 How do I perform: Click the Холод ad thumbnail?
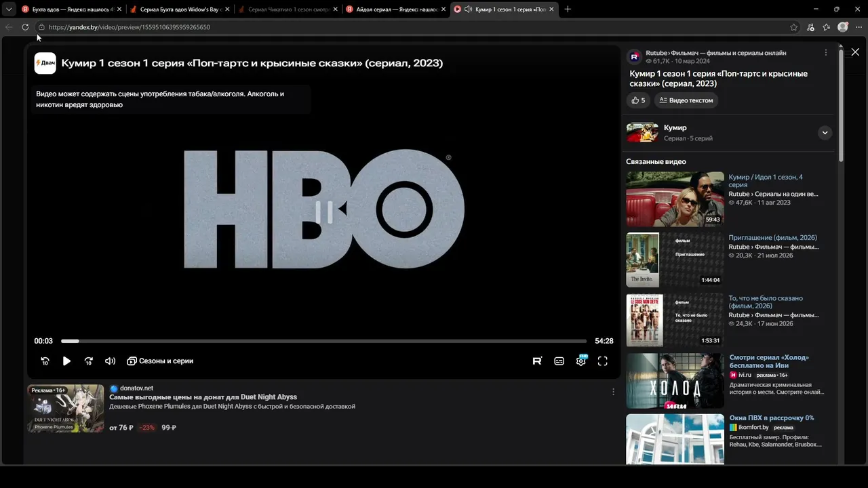tap(675, 381)
